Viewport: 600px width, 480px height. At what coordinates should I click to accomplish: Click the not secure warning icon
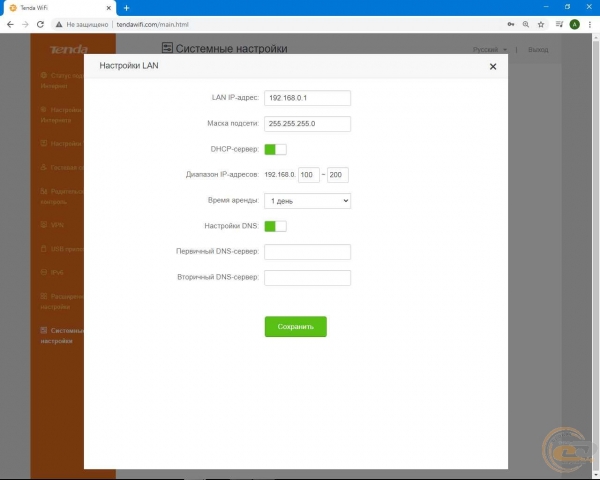click(59, 24)
